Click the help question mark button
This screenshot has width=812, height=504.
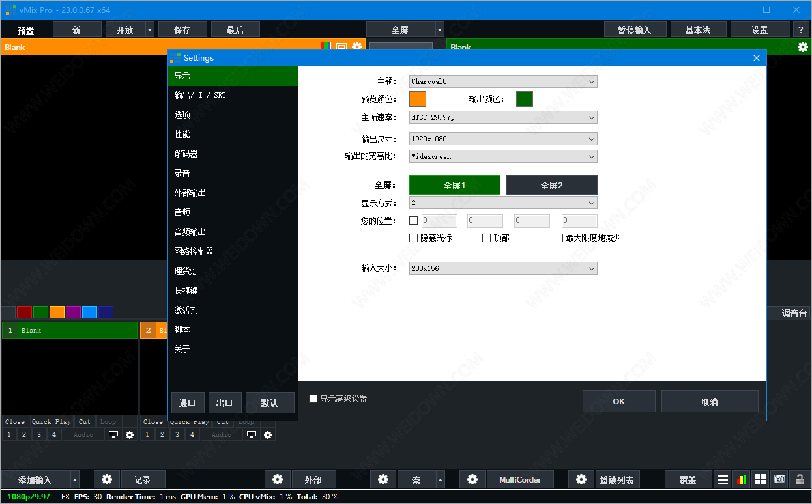coord(801,30)
